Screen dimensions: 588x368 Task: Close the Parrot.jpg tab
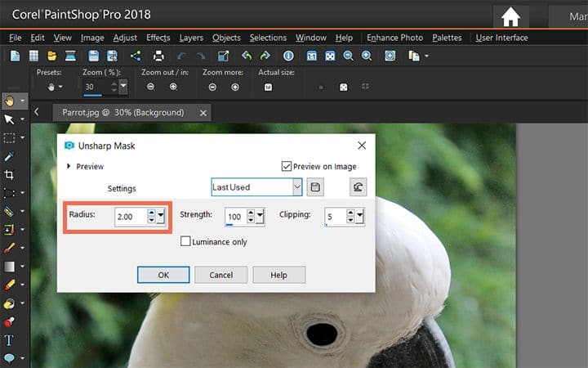203,113
